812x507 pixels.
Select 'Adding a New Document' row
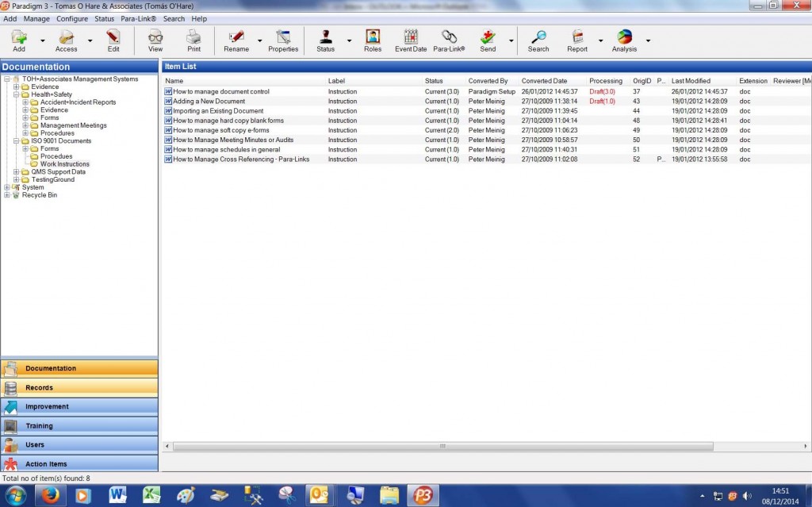(487, 102)
